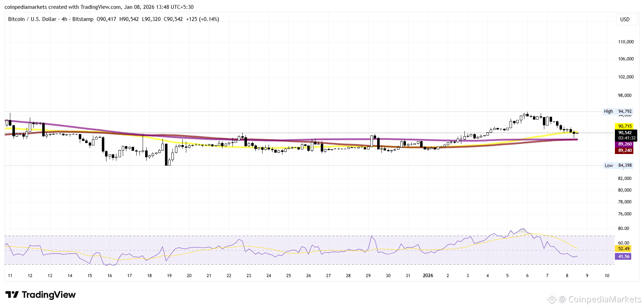This screenshot has width=644, height=308.
Task: Click the 80,000 price axis label
Action: (625, 190)
